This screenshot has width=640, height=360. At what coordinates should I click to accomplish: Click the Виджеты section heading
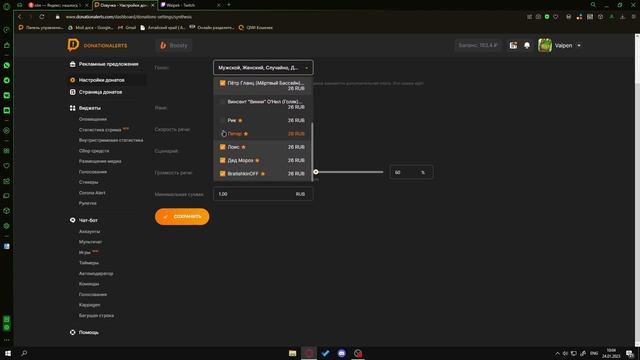click(x=89, y=108)
